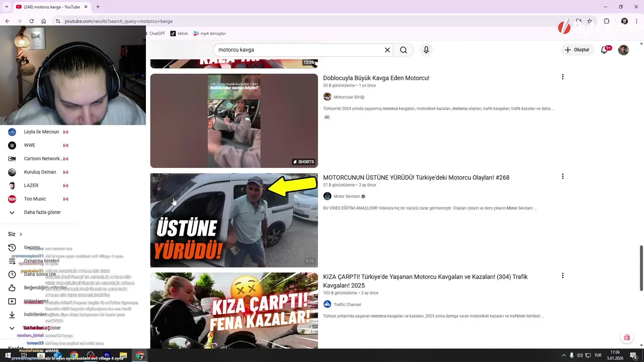
Task: Open the browser home page icon
Action: (44, 21)
